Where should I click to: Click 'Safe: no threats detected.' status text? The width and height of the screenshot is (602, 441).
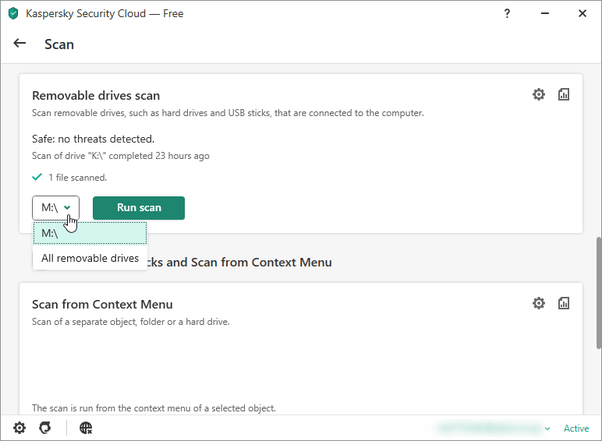(93, 139)
